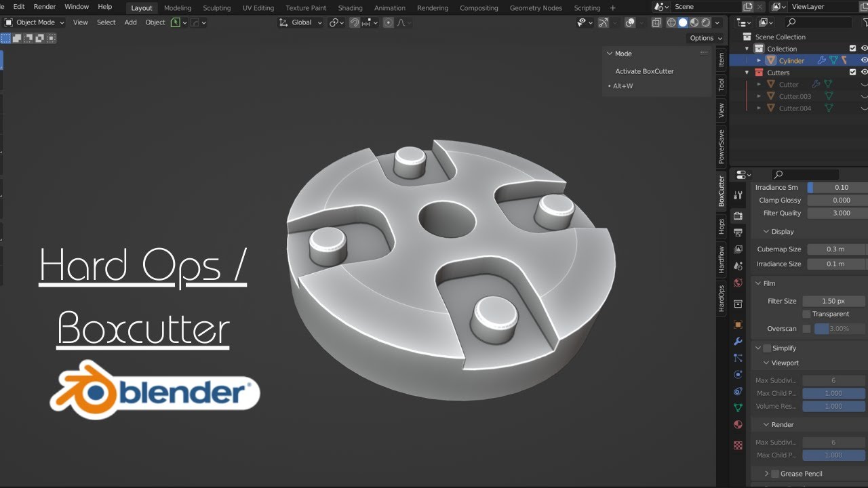Open the Object properties tab icon
Image resolution: width=868 pixels, height=488 pixels.
[x=738, y=325]
